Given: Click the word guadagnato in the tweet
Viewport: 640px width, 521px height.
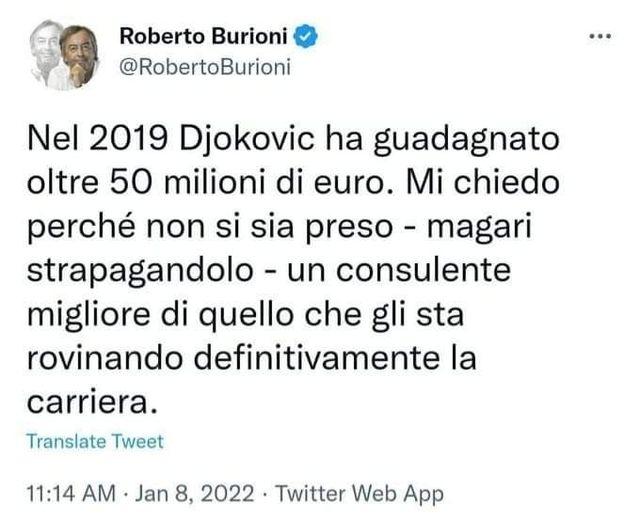Looking at the screenshot, I should pos(467,140).
